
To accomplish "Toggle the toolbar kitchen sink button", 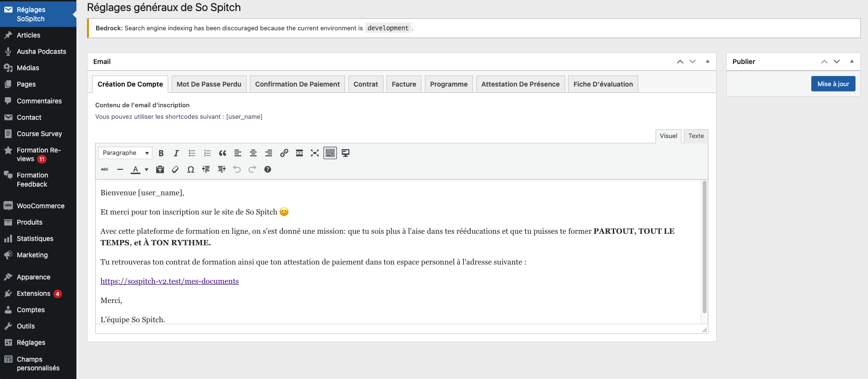I will (x=330, y=153).
